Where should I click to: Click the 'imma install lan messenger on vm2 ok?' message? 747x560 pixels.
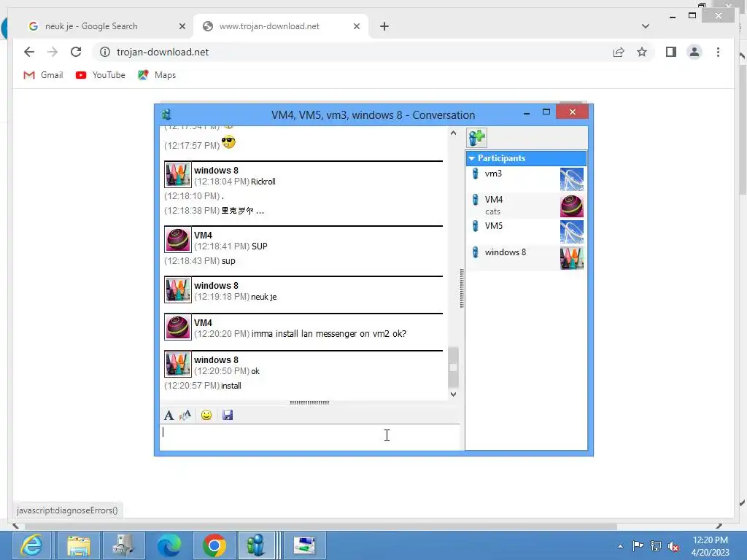[329, 334]
